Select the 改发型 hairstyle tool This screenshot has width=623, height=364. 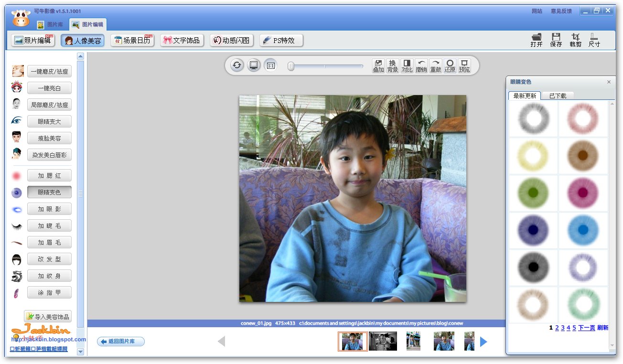tap(49, 259)
